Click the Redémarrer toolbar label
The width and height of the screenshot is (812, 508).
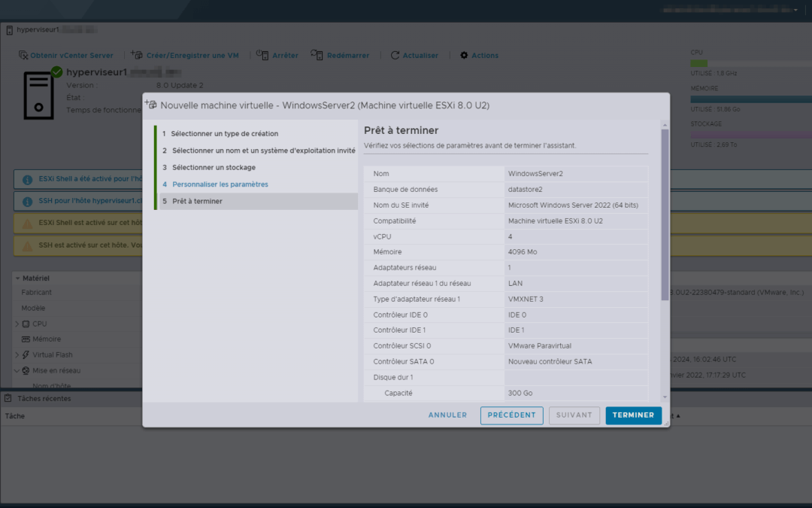348,56
